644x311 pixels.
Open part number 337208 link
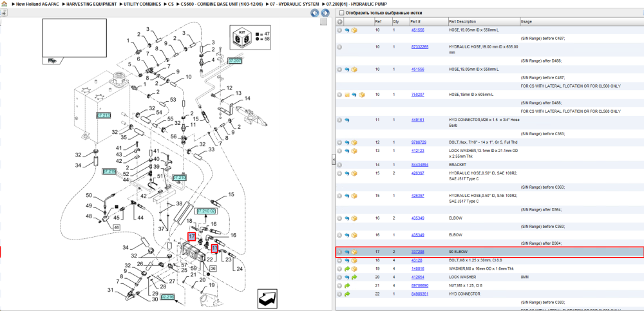coord(418,251)
